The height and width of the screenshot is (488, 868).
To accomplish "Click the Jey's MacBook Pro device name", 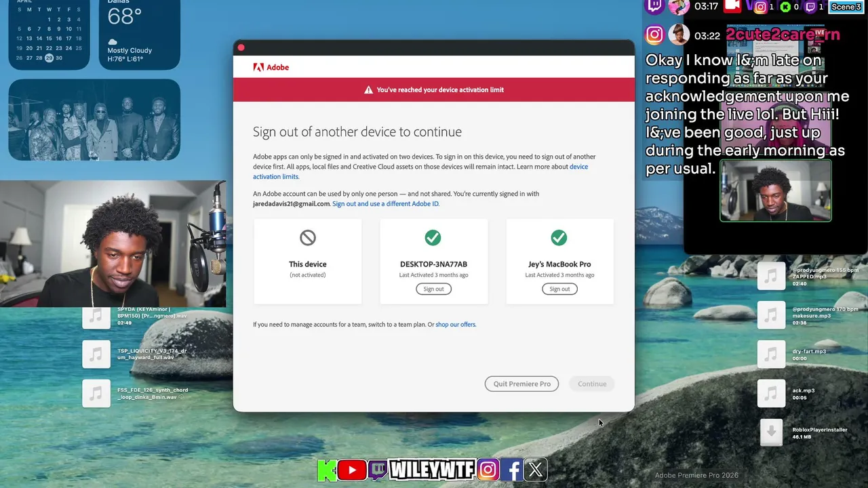I will point(559,264).
